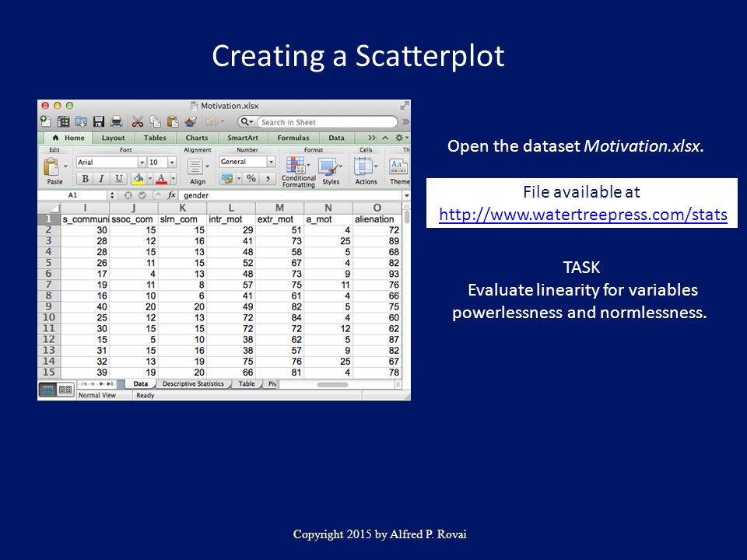Print with the printer icon

(x=116, y=121)
